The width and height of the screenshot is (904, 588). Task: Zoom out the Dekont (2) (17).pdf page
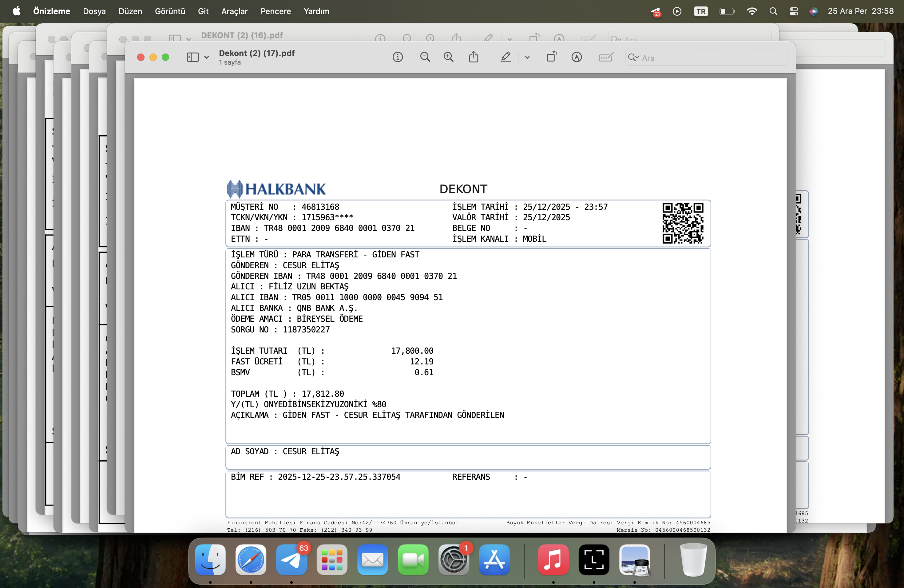click(x=425, y=58)
